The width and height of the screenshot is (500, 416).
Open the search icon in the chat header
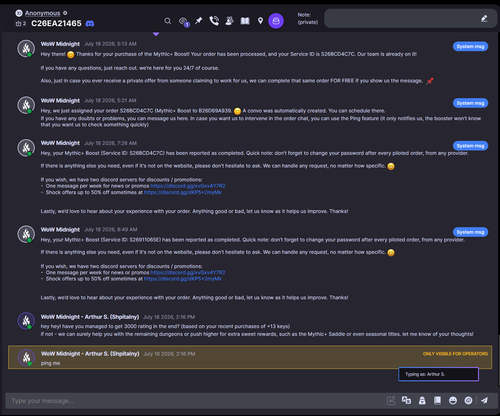(168, 21)
